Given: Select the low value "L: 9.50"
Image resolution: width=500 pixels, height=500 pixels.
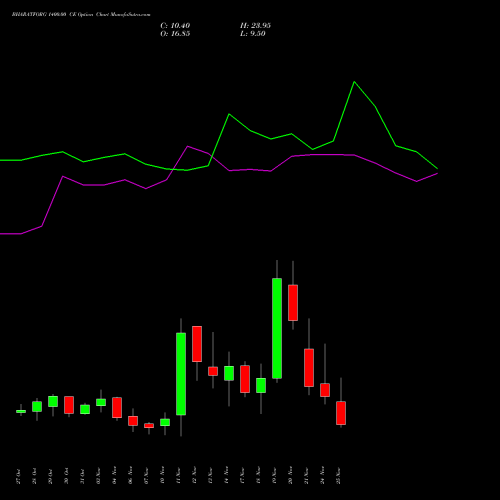Looking at the screenshot, I should pos(253,34).
